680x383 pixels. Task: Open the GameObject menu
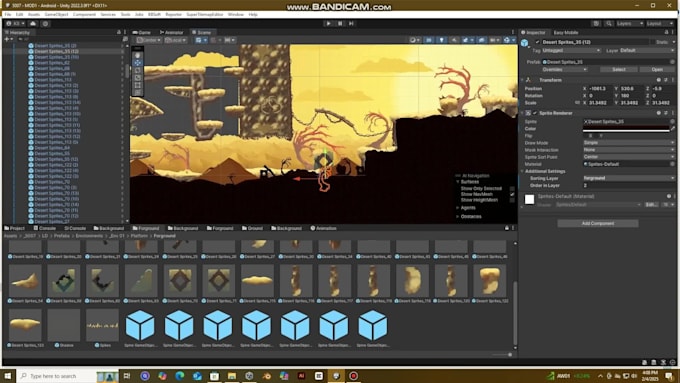[56, 14]
